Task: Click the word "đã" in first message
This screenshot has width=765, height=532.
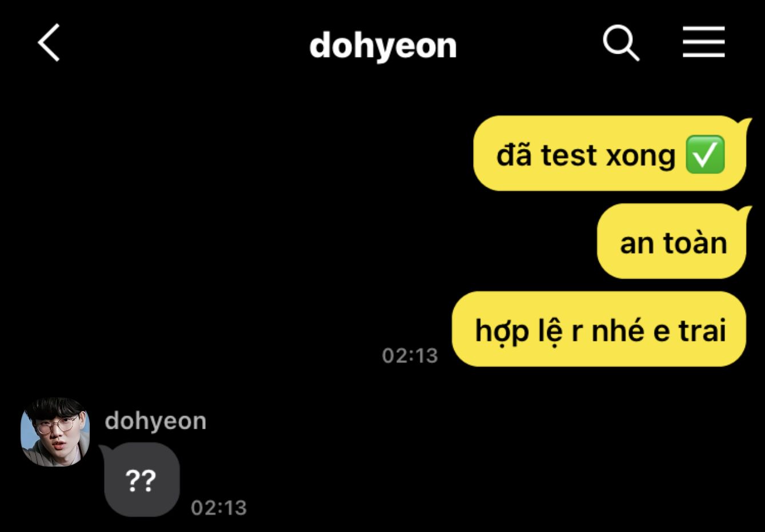Action: tap(514, 154)
